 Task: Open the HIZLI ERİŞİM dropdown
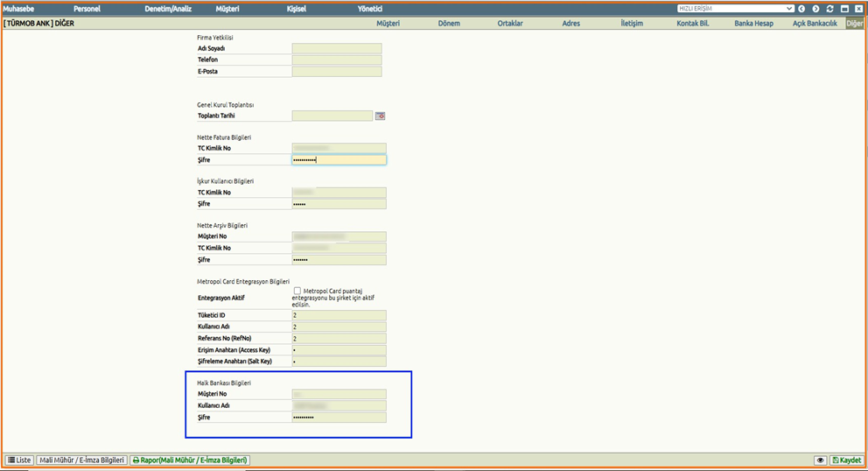tap(736, 9)
